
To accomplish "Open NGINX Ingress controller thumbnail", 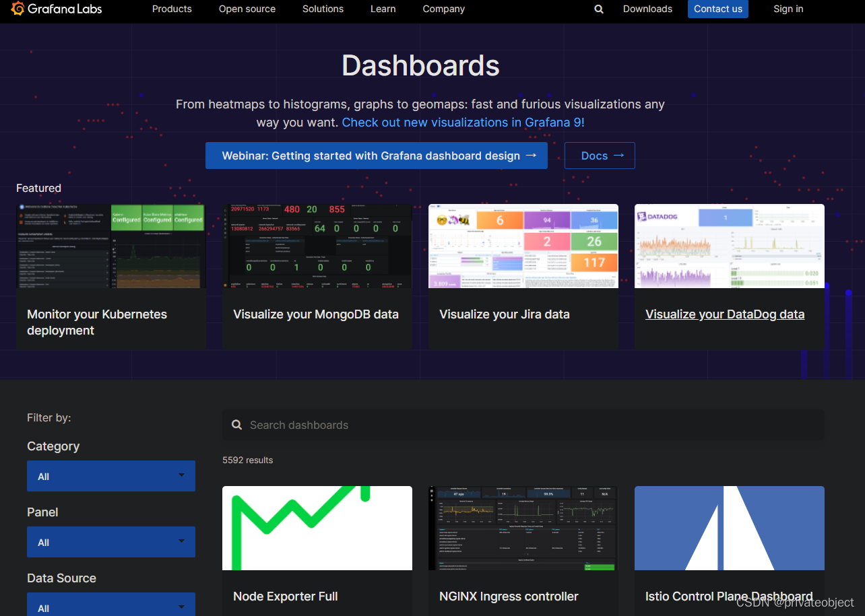I will coord(523,528).
